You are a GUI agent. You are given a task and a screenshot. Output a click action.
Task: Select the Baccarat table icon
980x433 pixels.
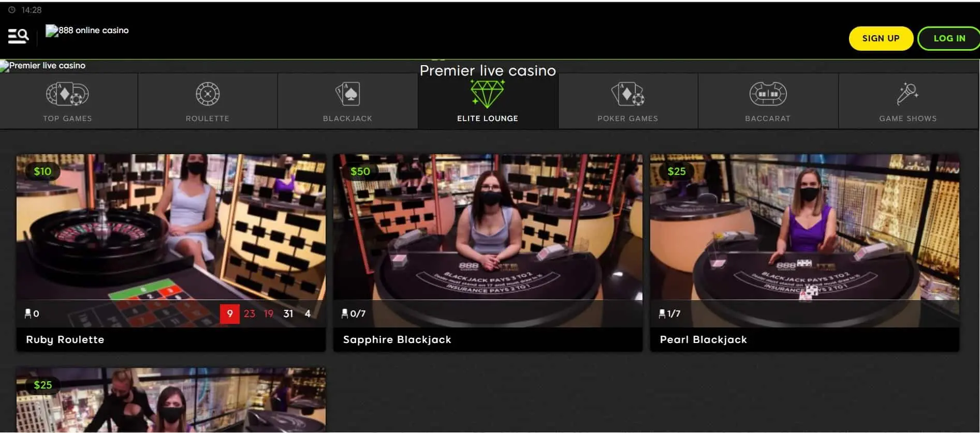(768, 94)
